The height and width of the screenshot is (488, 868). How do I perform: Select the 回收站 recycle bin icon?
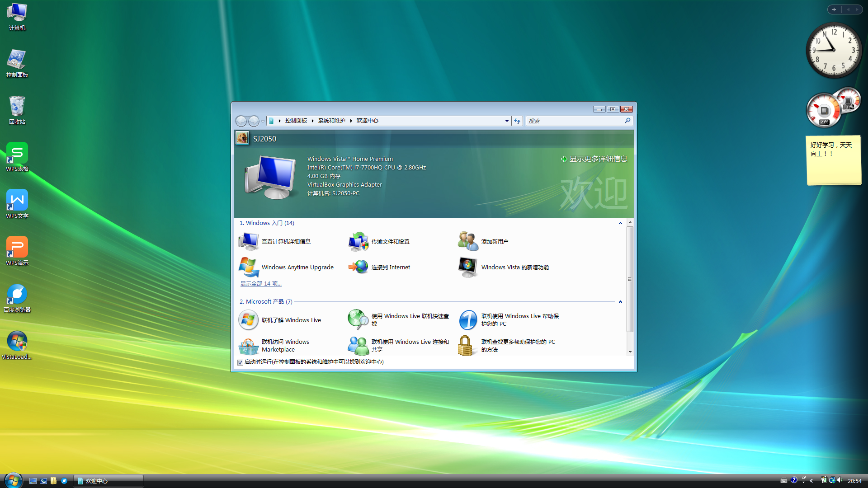click(17, 111)
